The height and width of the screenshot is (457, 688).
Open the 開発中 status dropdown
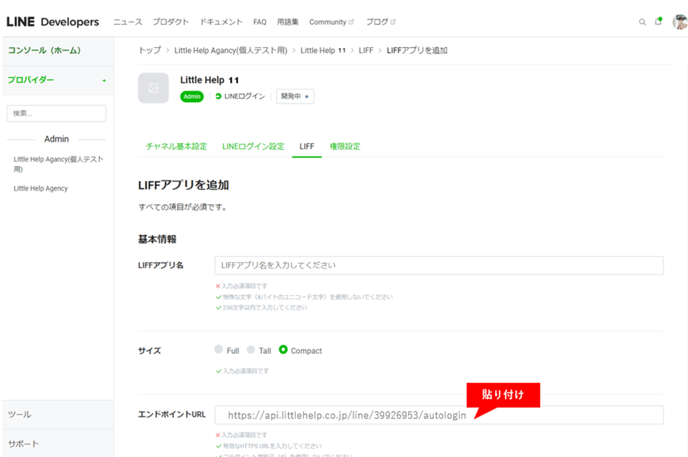(295, 97)
